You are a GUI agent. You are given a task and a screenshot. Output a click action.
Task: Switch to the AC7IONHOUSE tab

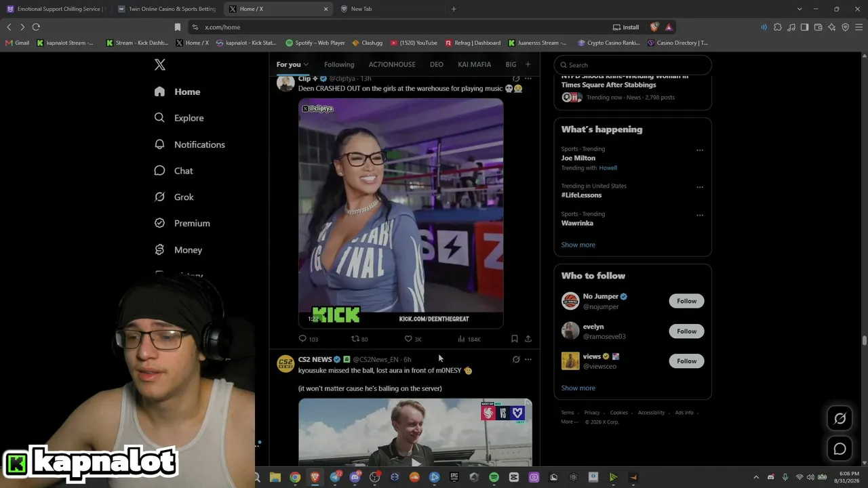click(x=392, y=64)
